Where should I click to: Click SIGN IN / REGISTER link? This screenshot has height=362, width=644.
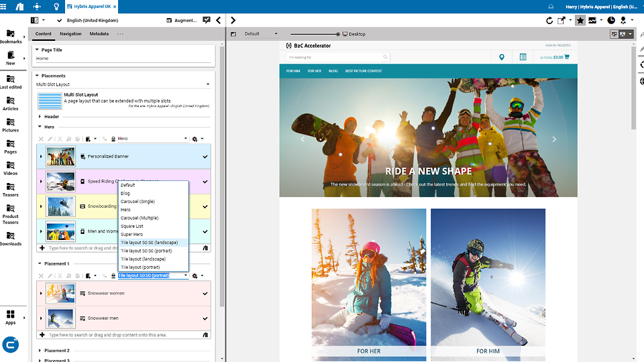coord(557,45)
